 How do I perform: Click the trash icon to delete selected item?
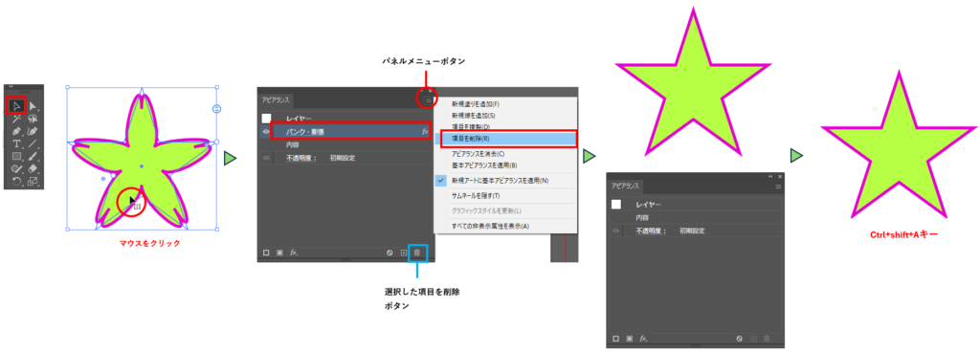(417, 253)
